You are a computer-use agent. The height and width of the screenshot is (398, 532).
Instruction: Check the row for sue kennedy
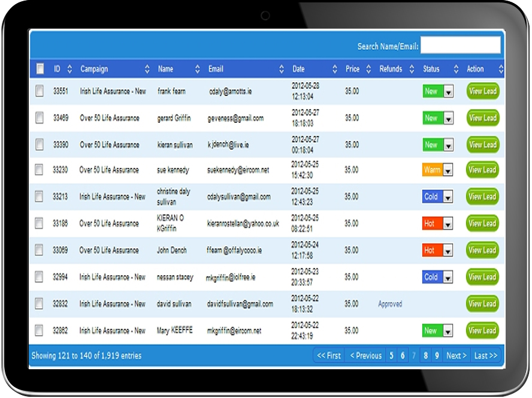point(40,170)
